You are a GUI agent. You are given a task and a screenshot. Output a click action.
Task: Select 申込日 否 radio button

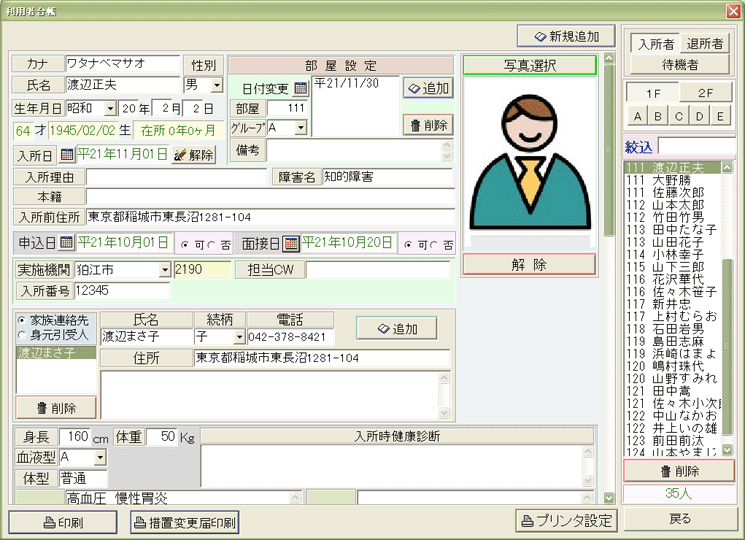point(211,245)
